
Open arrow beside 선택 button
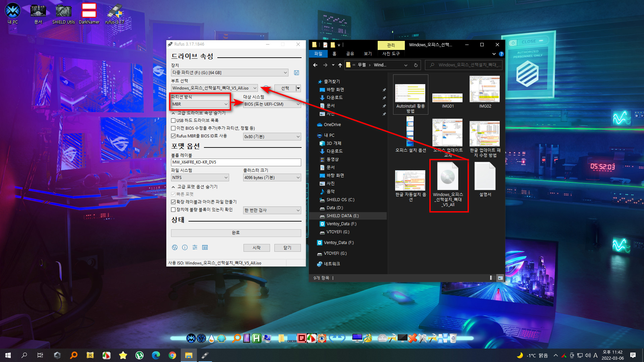pos(298,88)
